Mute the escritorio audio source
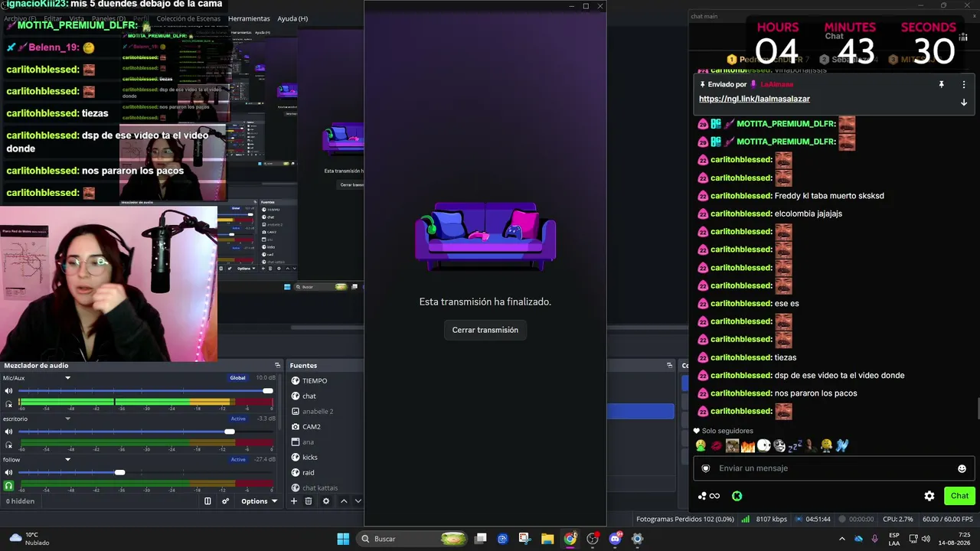The width and height of the screenshot is (980, 551). pyautogui.click(x=9, y=432)
